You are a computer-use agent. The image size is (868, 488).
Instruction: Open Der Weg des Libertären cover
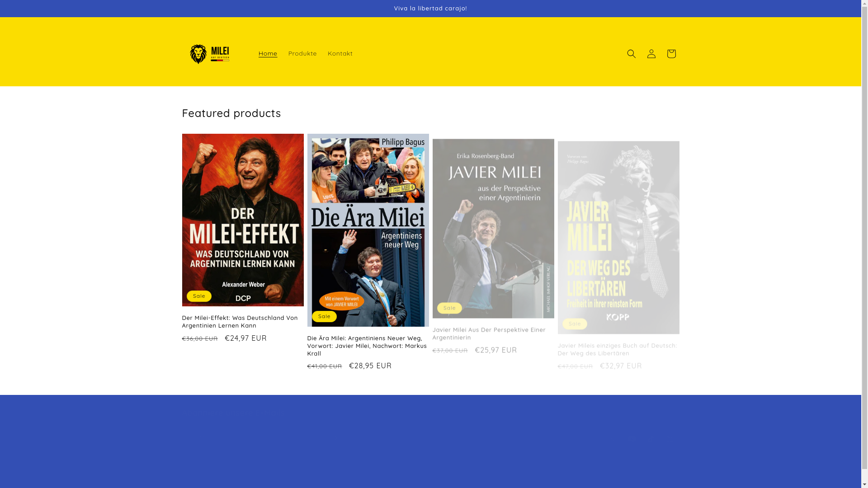[618, 237]
